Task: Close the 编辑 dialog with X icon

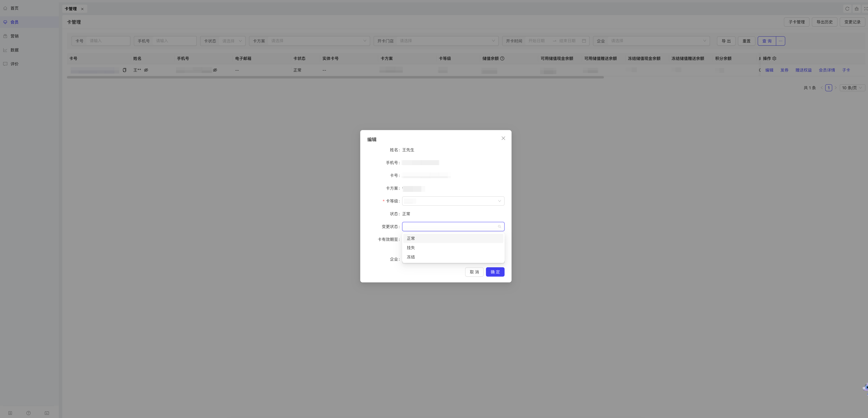Action: [503, 138]
